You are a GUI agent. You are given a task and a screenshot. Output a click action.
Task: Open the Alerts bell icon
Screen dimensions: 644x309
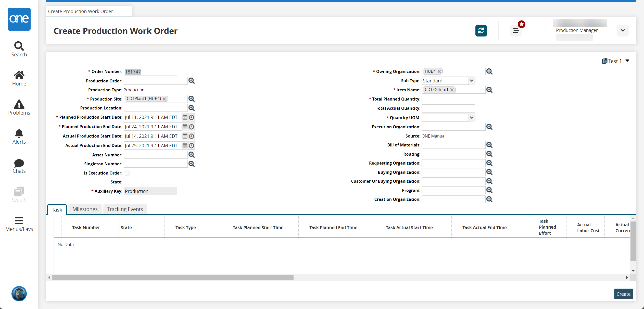point(19,137)
